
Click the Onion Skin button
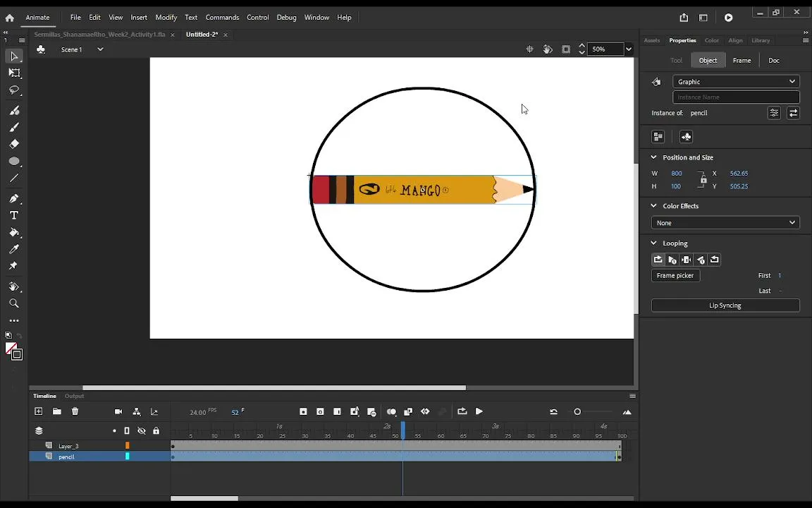pos(391,411)
